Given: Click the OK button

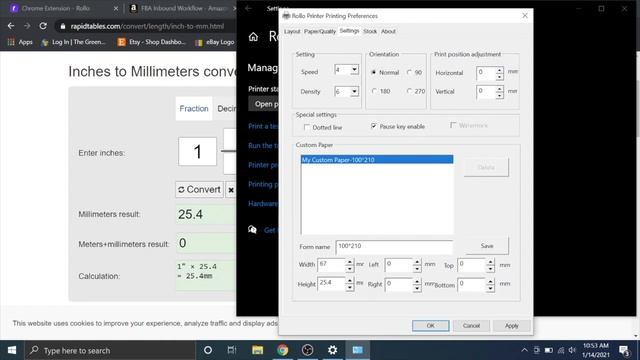Looking at the screenshot, I should pos(431,326).
